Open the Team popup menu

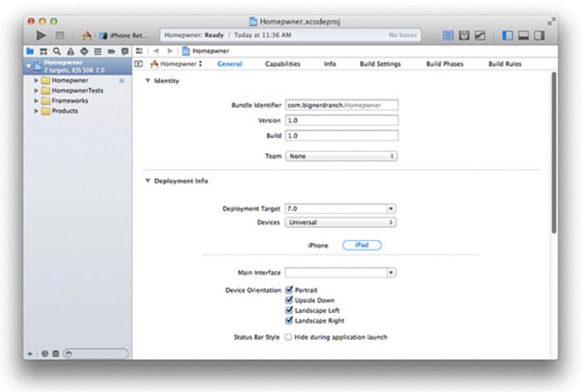tap(341, 156)
